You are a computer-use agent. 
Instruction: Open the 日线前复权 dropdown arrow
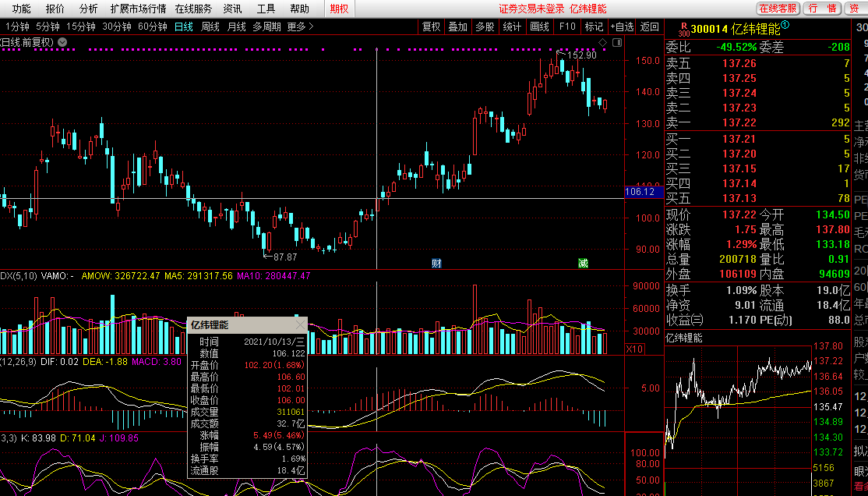pos(62,42)
